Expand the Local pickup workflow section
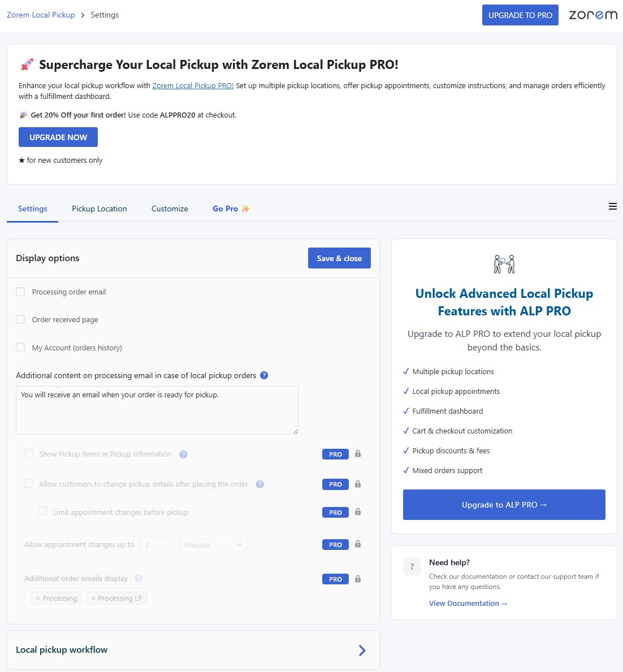Screen dimensions: 623x672 pyautogui.click(x=193, y=650)
